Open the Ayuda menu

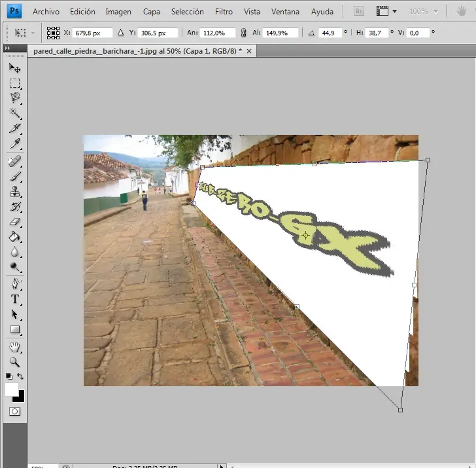pos(322,12)
